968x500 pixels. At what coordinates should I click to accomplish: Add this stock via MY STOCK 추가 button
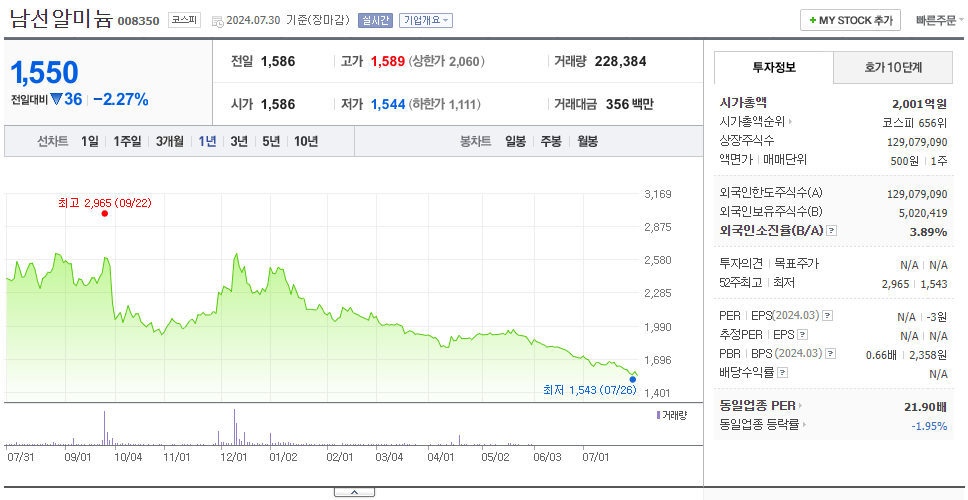click(x=851, y=20)
